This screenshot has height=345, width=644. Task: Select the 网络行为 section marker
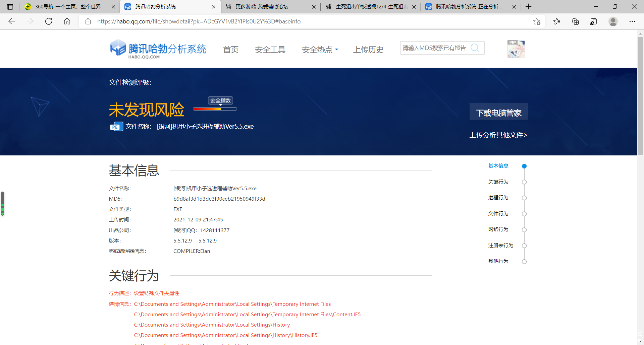[x=524, y=230]
